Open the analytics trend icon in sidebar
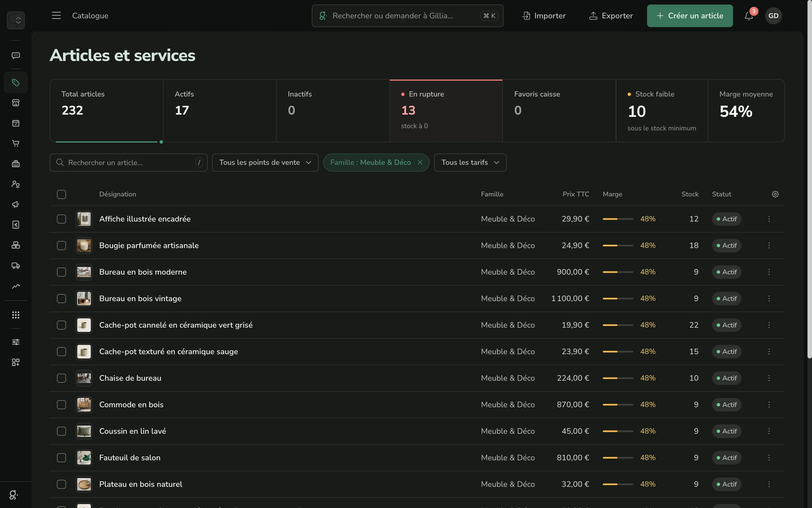Image resolution: width=812 pixels, height=508 pixels. (16, 286)
